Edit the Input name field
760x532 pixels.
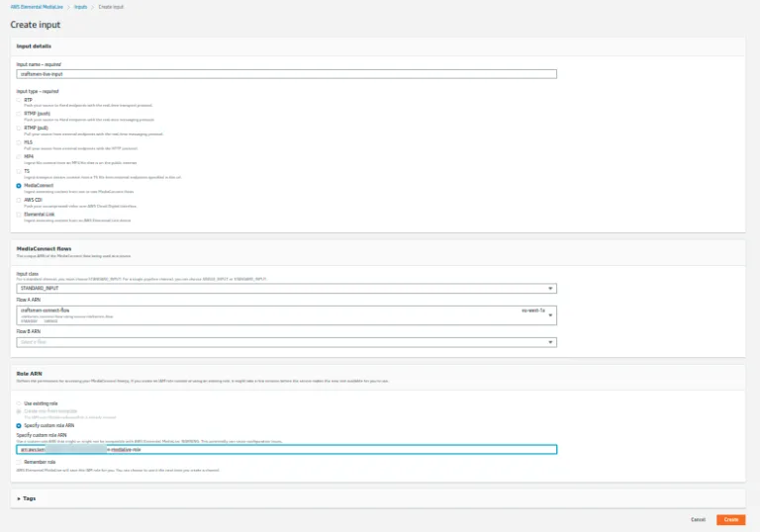click(286, 74)
